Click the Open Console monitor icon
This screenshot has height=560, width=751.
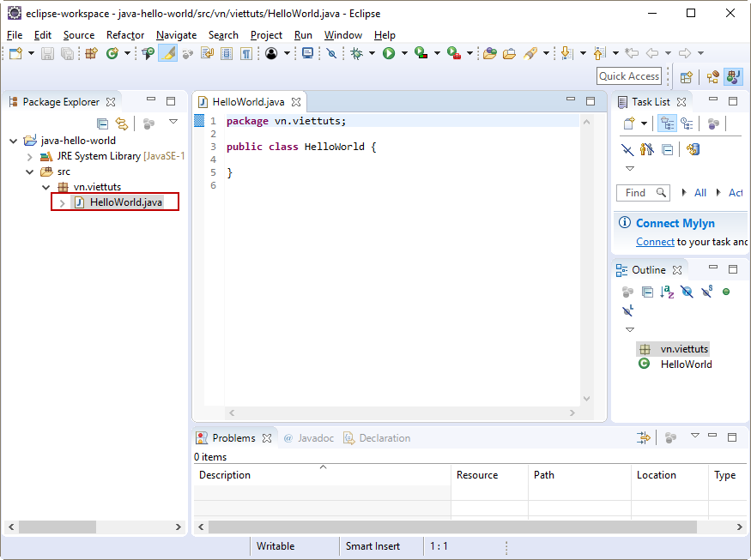307,53
